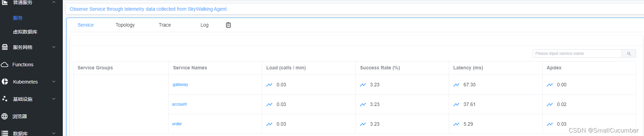The height and width of the screenshot is (136, 644).
Task: Select gateway Apdex value 0.00
Action: click(x=562, y=85)
